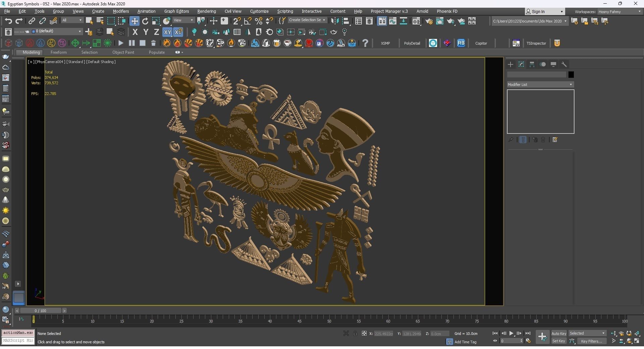The width and height of the screenshot is (644, 349).
Task: Switch to the Freeform ribbon tab
Action: 59,52
